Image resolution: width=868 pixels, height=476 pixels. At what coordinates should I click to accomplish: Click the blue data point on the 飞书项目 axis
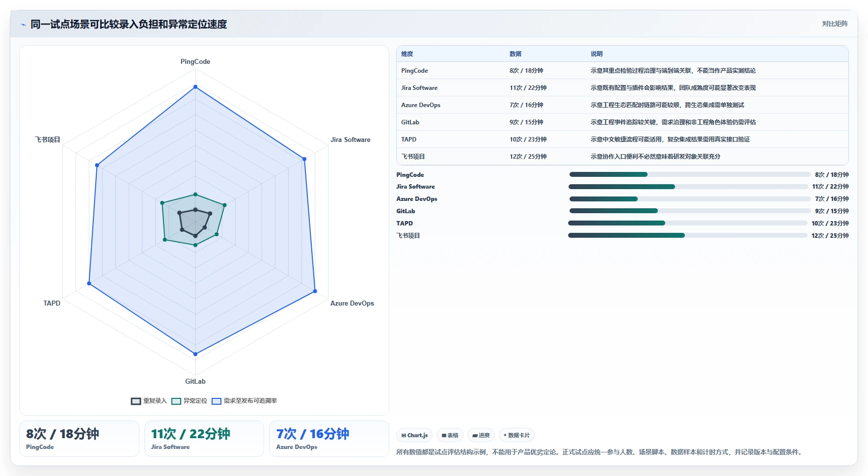tap(97, 165)
